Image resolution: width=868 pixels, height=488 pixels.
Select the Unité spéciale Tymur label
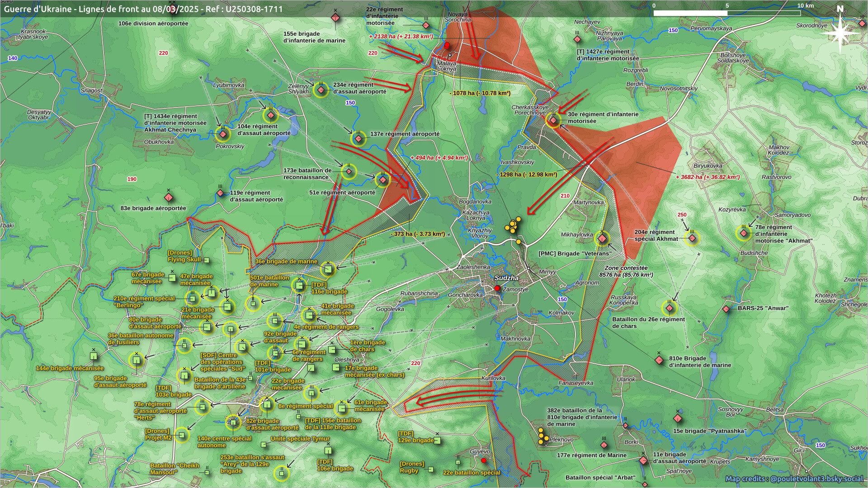[300, 439]
